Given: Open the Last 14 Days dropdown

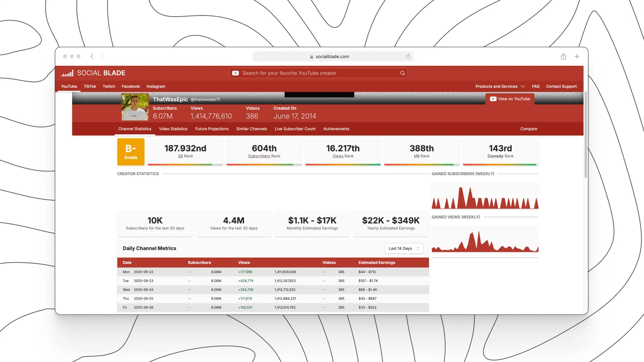Looking at the screenshot, I should 404,248.
